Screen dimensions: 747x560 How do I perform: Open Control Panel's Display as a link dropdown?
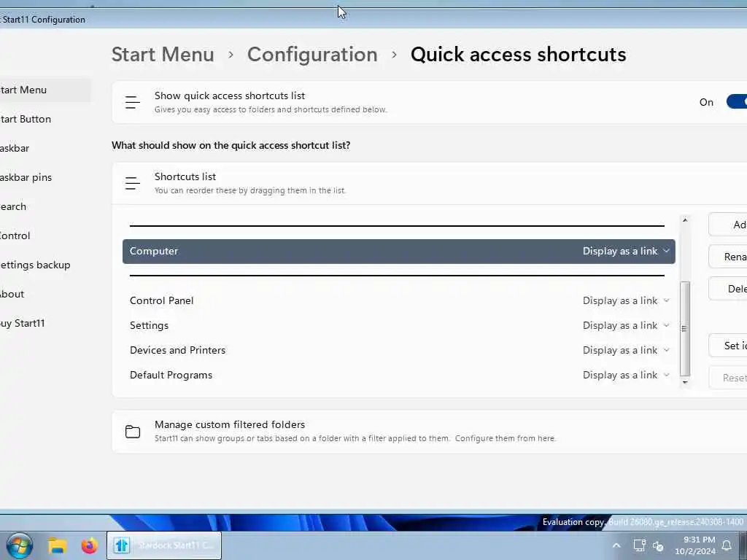[626, 300]
